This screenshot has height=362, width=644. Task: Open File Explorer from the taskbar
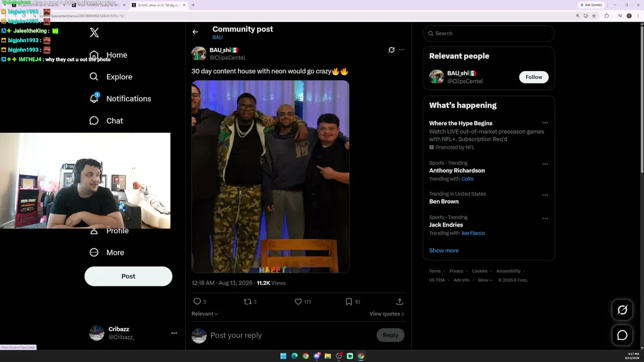coord(328,356)
